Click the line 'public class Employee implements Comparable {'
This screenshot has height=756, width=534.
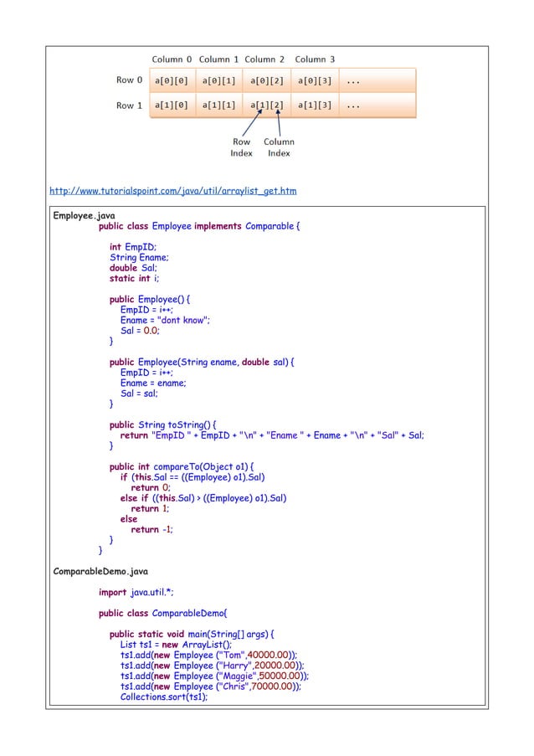(199, 226)
